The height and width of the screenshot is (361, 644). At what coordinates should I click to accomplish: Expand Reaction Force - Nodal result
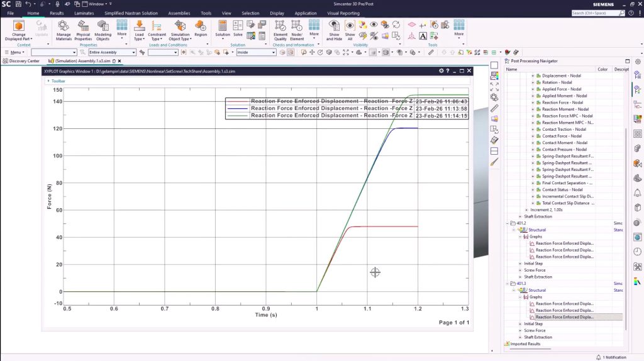coord(533,103)
